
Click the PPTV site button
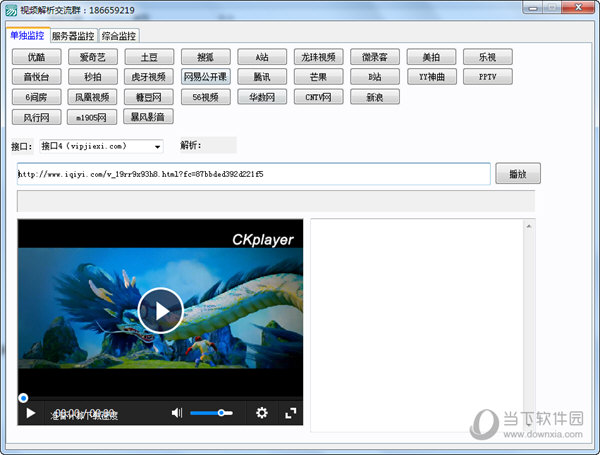tap(487, 77)
